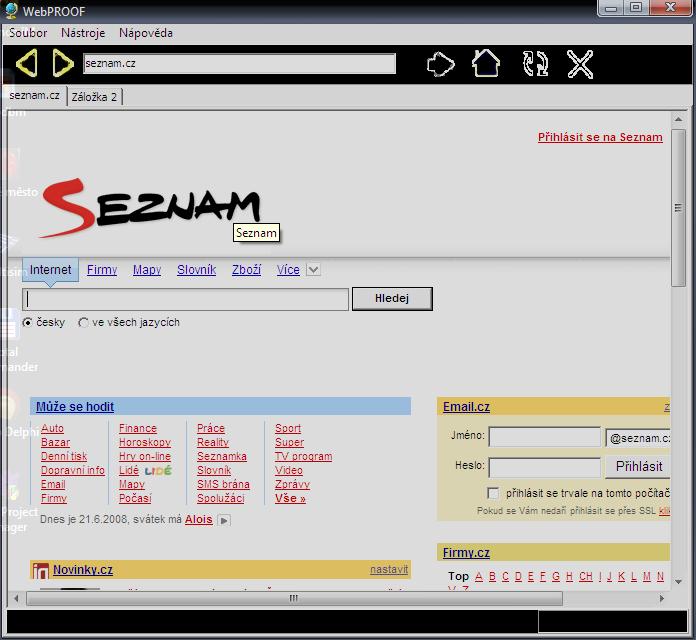Screen dimensions: 696x640
Task: Open the Email.cz heading link
Action: (x=467, y=407)
